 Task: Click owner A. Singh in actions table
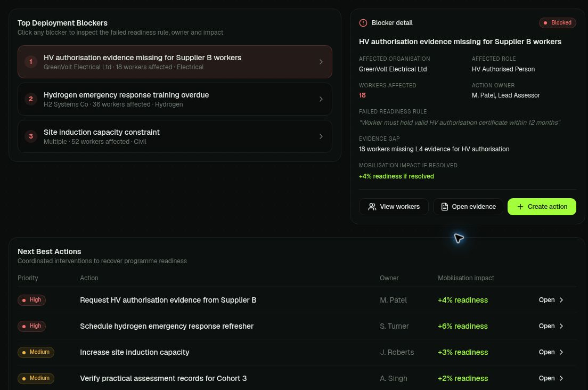coord(394,378)
